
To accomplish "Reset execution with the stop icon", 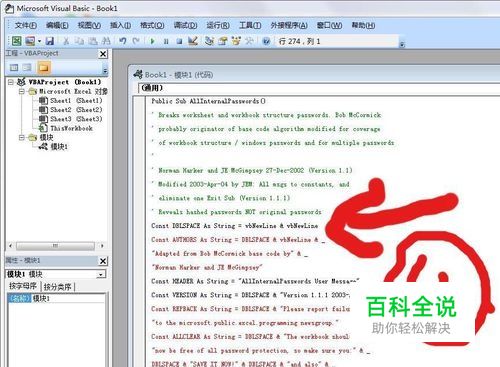I will [x=179, y=41].
